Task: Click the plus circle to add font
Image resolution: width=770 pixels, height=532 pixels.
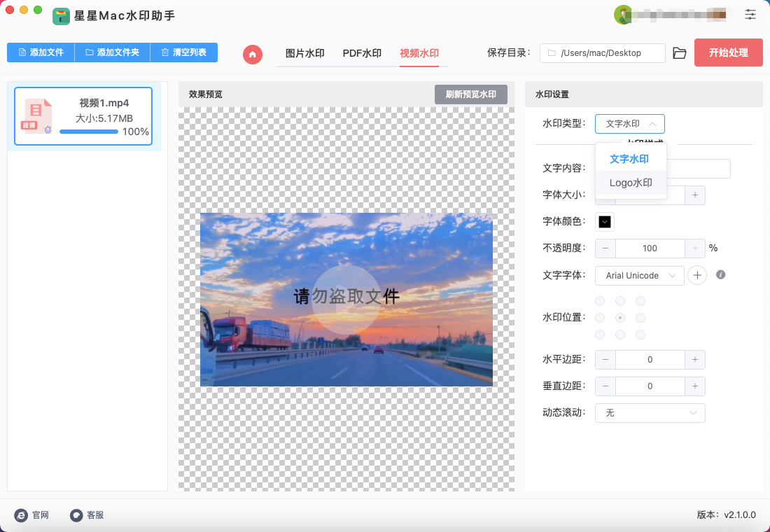Action: pyautogui.click(x=697, y=276)
